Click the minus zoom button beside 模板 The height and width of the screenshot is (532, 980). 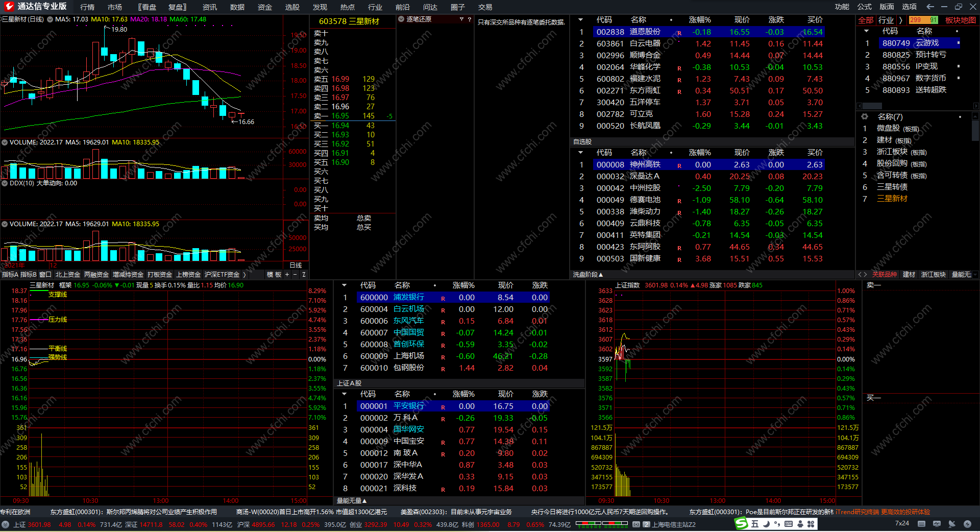[x=295, y=275]
